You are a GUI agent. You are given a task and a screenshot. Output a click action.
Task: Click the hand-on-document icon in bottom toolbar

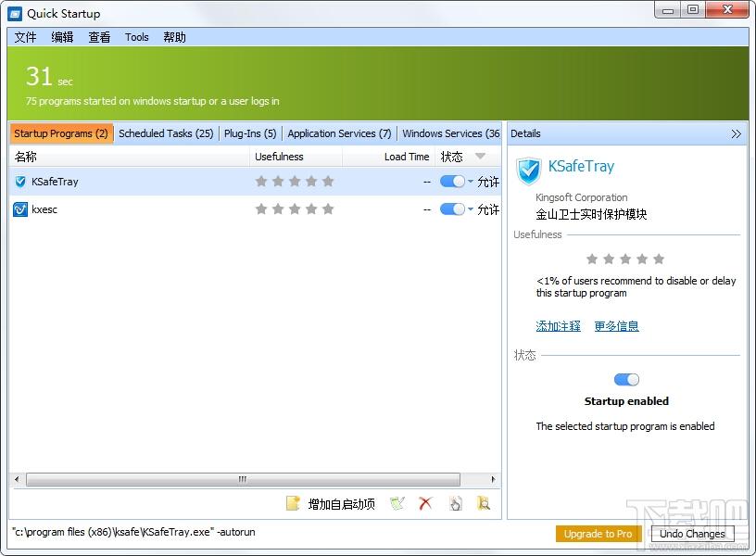[x=456, y=503]
